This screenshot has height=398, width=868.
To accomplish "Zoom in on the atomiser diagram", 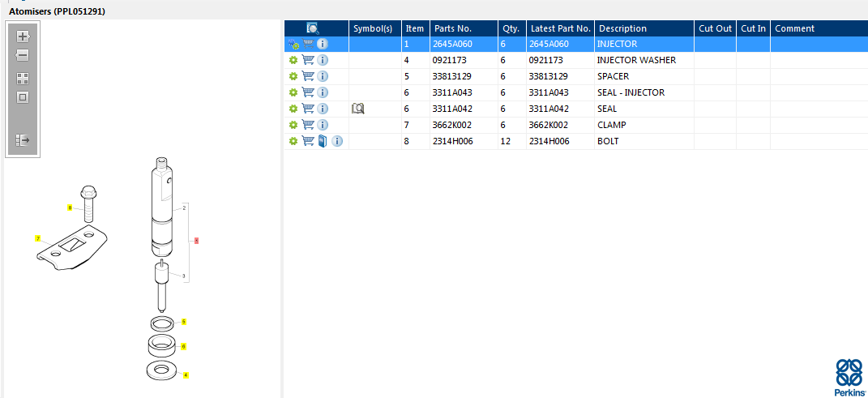I will pyautogui.click(x=23, y=36).
